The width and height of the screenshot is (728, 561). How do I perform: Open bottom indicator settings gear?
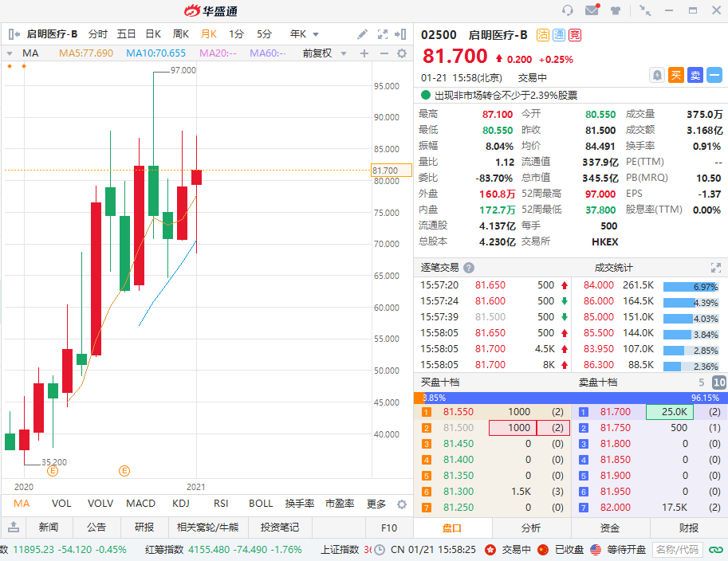click(402, 504)
